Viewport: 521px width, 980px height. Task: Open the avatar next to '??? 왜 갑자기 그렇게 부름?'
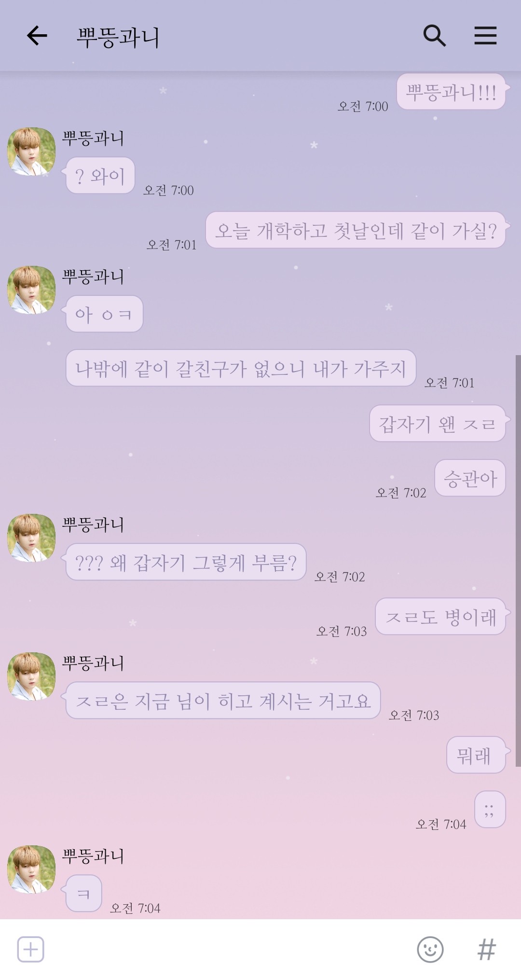tap(31, 538)
